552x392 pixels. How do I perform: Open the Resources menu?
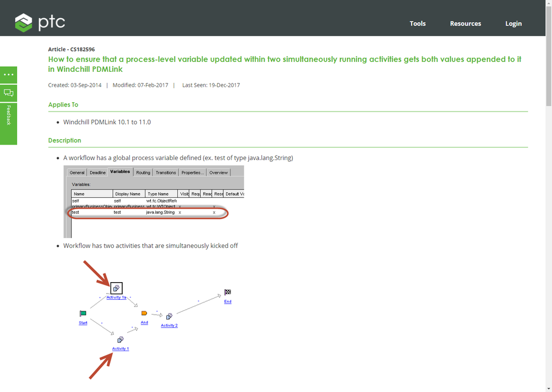pos(465,24)
